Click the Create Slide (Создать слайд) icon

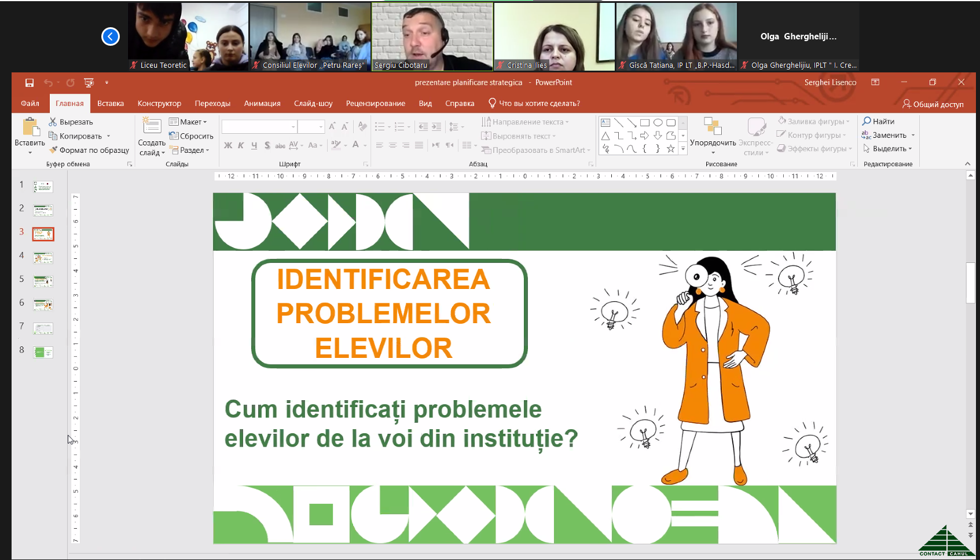click(x=152, y=126)
